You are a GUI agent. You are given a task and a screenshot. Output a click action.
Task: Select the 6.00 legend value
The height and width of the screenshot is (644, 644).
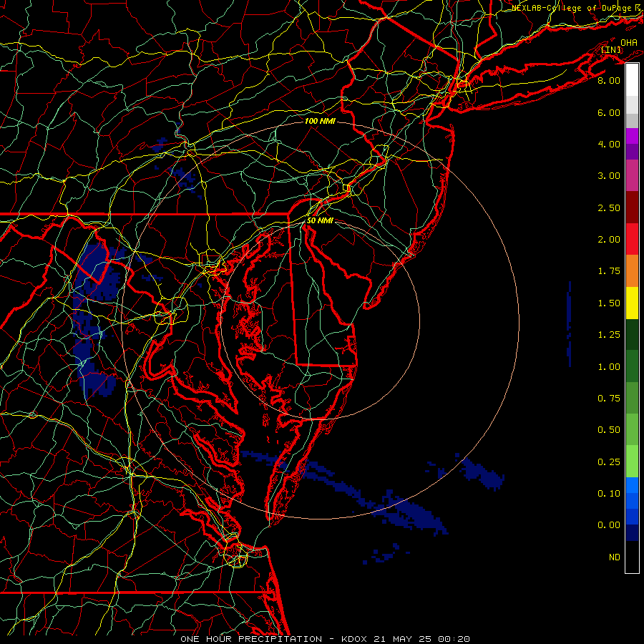[609, 112]
